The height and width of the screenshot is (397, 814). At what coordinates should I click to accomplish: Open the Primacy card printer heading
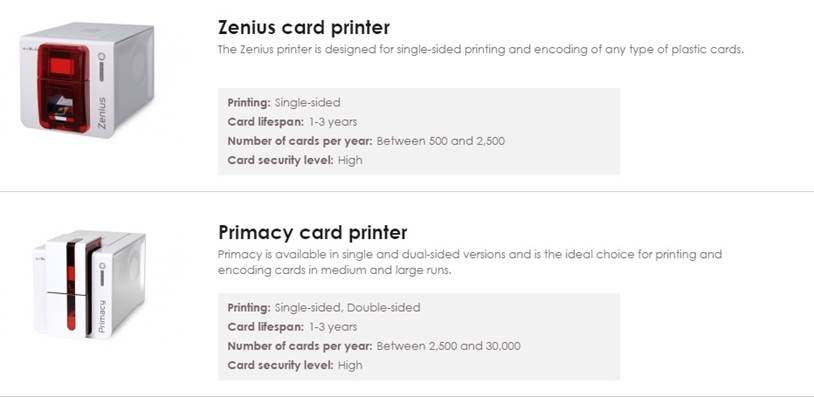[x=313, y=232]
